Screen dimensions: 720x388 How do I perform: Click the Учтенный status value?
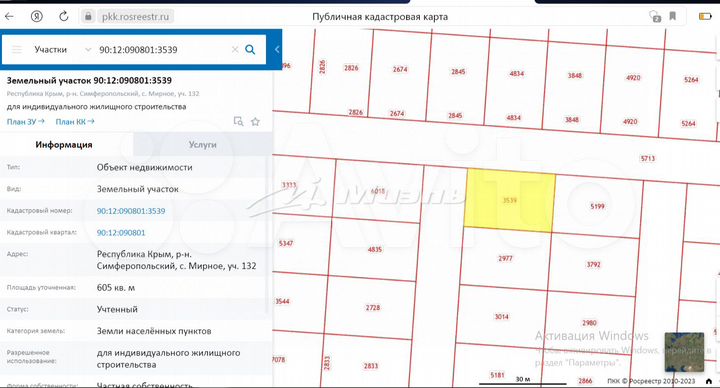117,309
